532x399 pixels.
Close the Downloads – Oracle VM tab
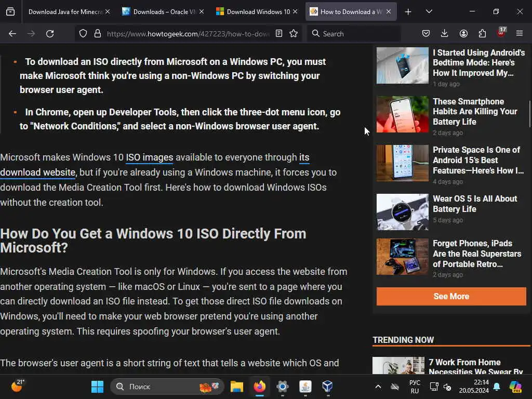pyautogui.click(x=202, y=11)
